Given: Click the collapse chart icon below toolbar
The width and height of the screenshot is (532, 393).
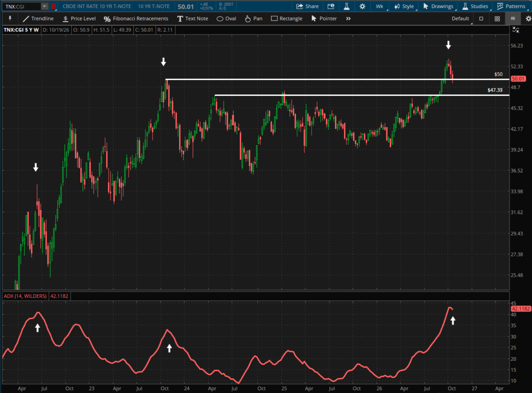Looking at the screenshot, I should [516, 30].
